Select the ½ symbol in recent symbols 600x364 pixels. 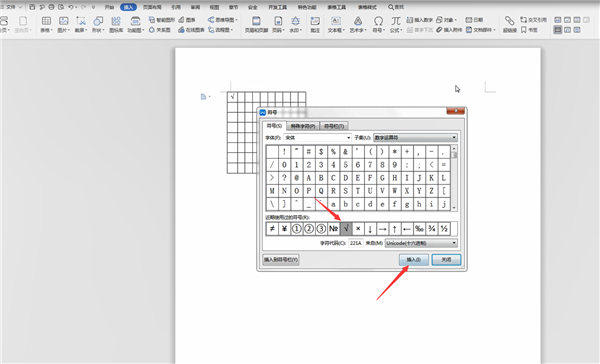coord(444,229)
